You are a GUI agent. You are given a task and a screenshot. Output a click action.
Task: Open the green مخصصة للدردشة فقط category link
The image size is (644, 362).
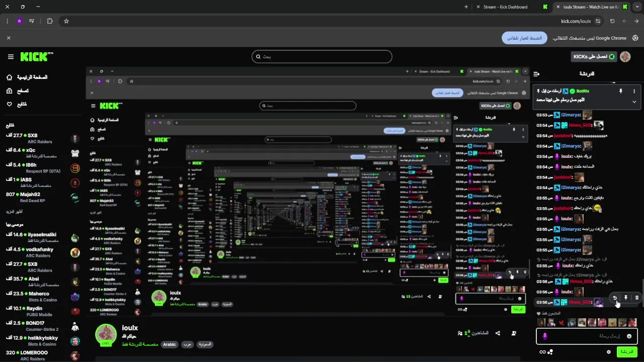140,344
